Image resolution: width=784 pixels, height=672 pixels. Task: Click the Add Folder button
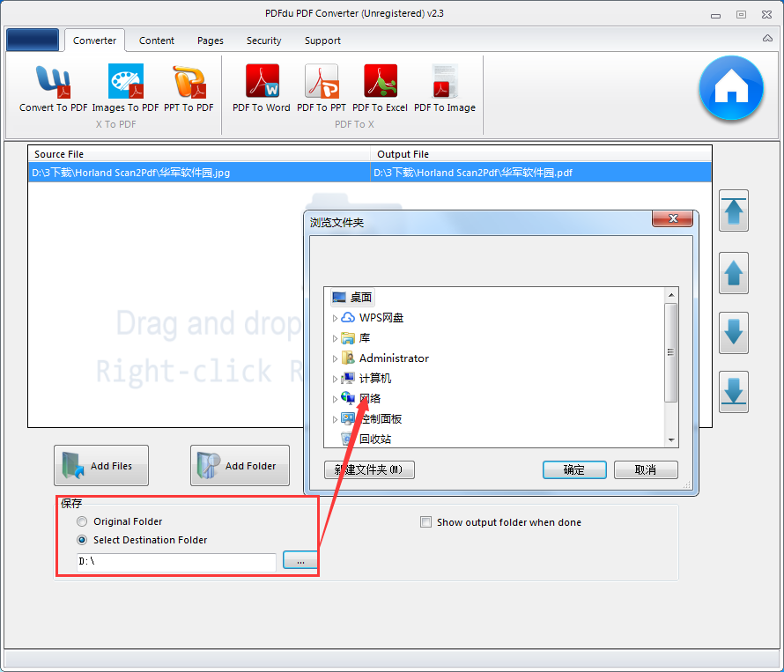pos(240,466)
